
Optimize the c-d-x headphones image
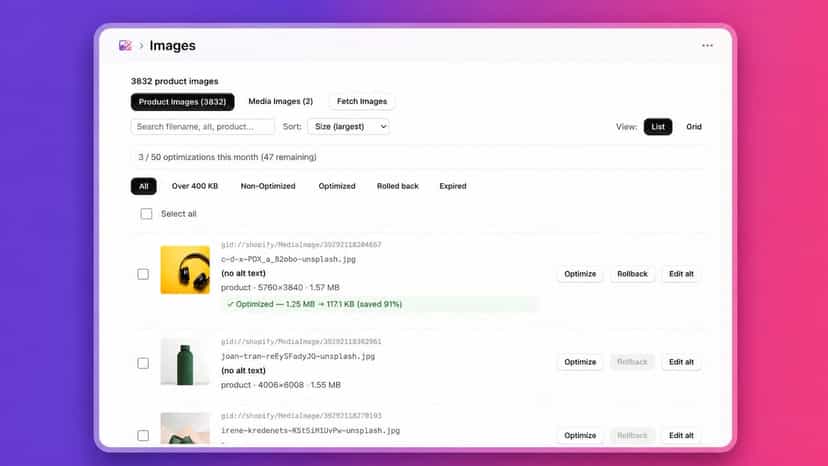(x=580, y=274)
